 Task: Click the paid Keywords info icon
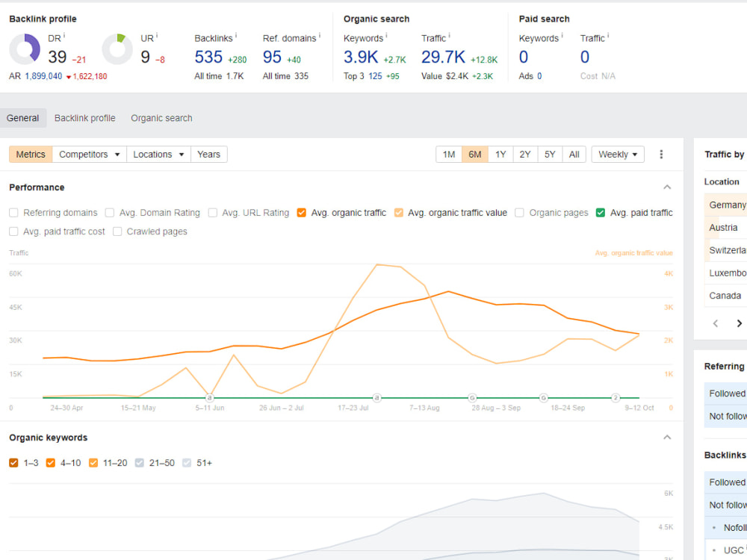click(562, 35)
